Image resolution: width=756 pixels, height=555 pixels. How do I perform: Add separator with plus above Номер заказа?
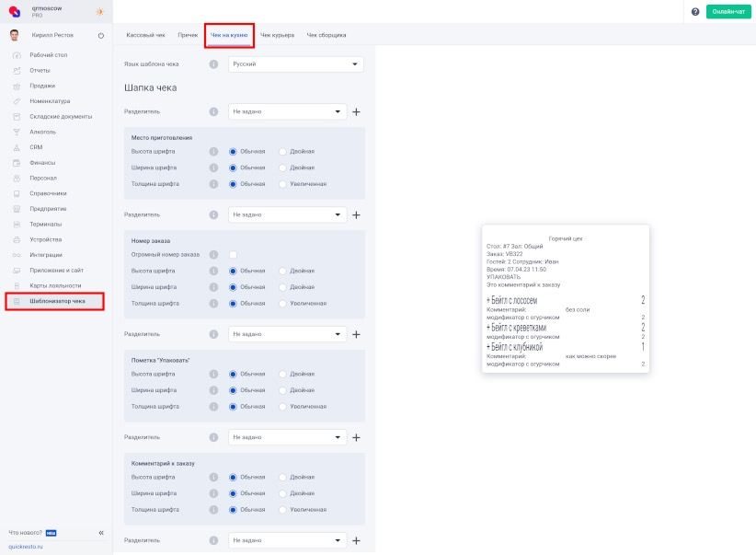356,214
